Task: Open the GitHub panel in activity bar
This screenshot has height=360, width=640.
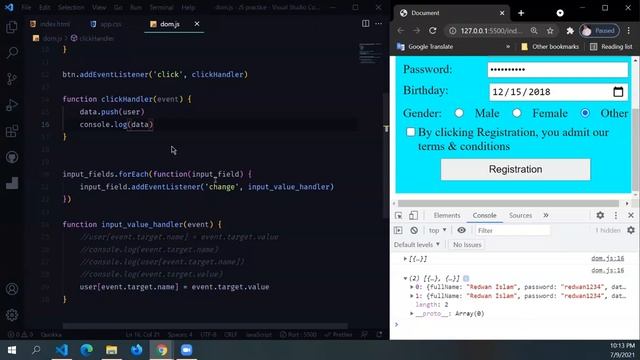Action: tap(12, 157)
